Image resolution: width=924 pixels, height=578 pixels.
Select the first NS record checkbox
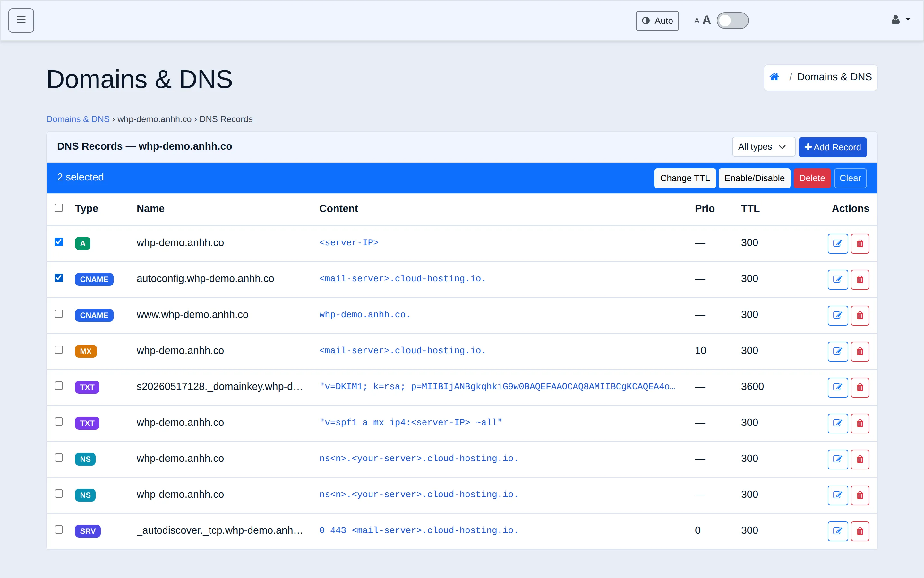(x=58, y=457)
